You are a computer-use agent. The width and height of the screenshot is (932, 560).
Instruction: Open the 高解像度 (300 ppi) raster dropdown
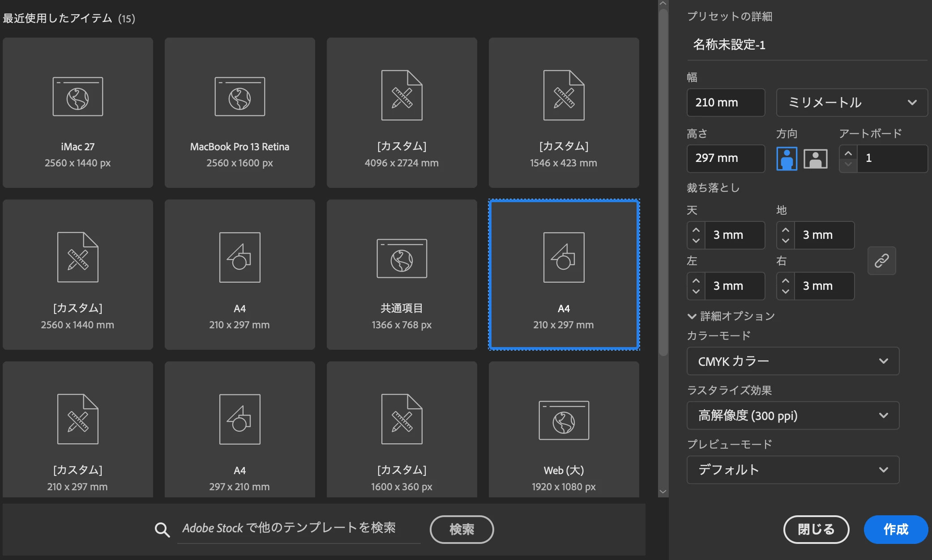tap(793, 416)
